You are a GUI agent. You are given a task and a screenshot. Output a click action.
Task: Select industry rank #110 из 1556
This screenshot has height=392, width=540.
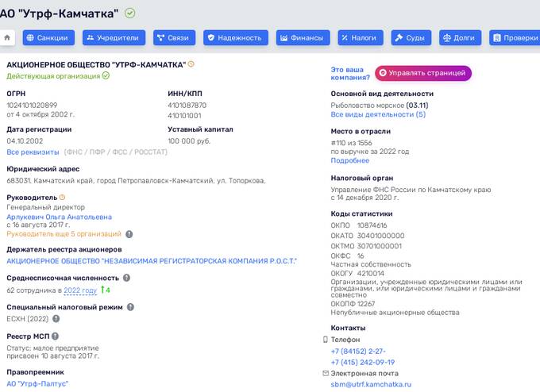tap(351, 143)
